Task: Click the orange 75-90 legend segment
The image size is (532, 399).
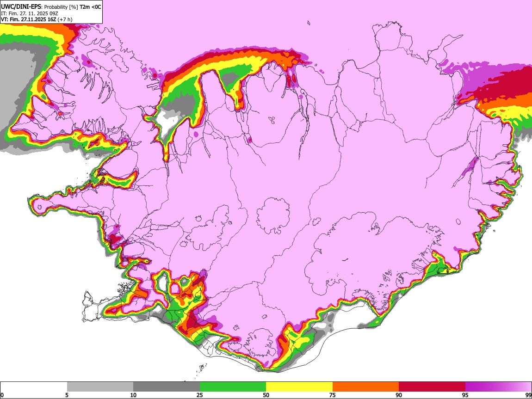Action: (x=366, y=387)
